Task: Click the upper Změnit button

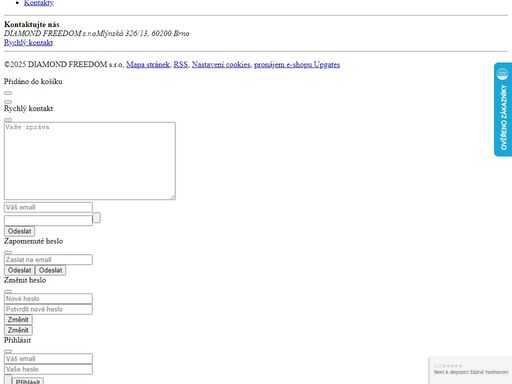Action: (x=18, y=320)
